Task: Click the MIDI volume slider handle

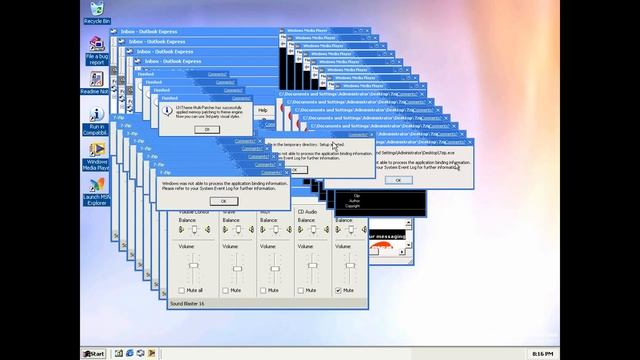Action: point(275,269)
